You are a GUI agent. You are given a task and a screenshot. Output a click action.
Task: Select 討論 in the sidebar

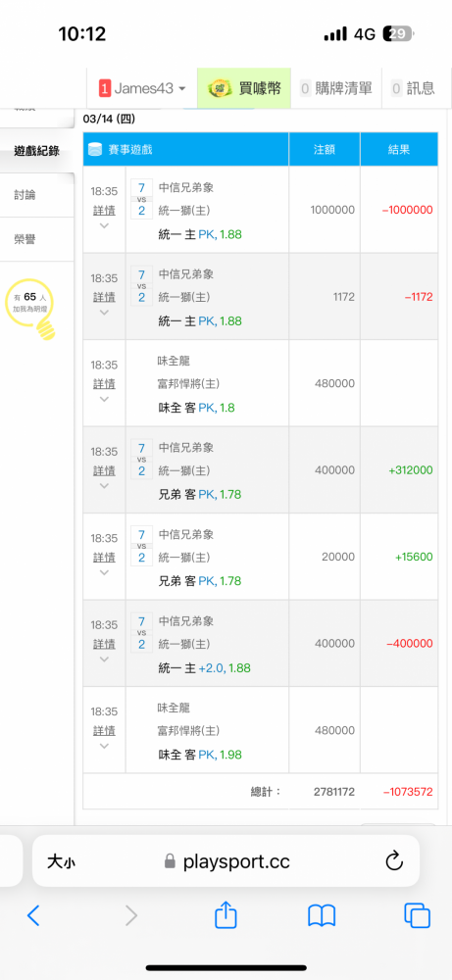point(25,195)
